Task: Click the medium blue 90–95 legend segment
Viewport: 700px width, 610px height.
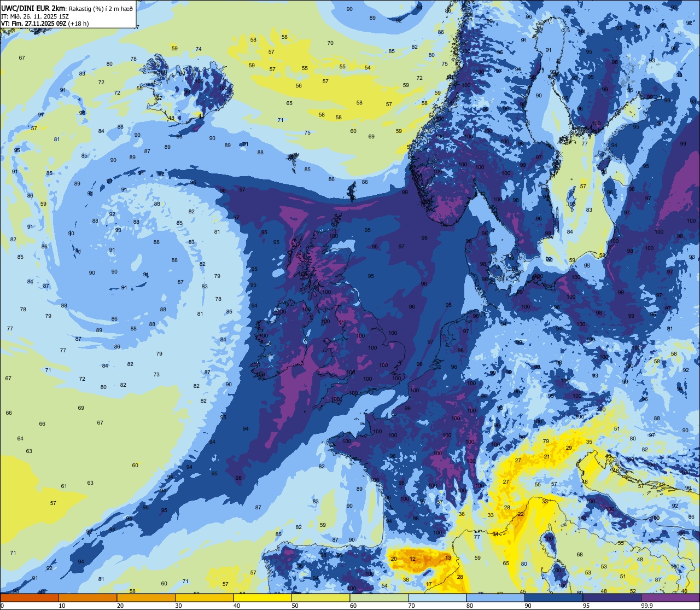Action: click(x=554, y=597)
